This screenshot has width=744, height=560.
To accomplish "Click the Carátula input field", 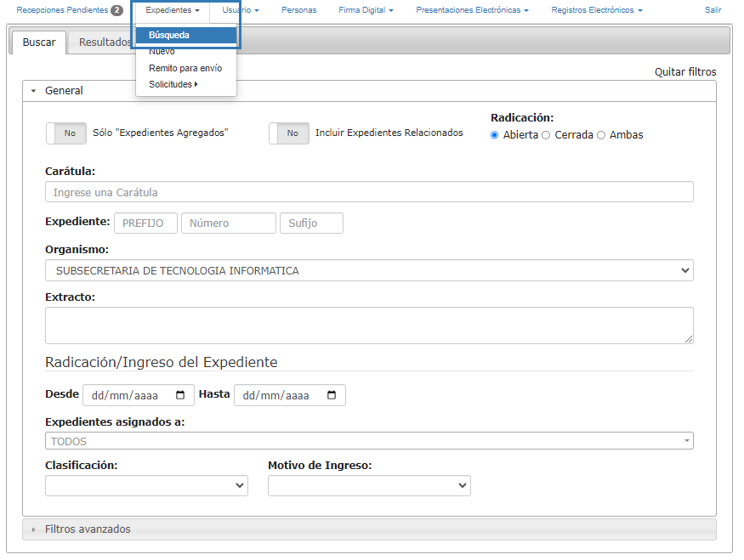I will 369,192.
